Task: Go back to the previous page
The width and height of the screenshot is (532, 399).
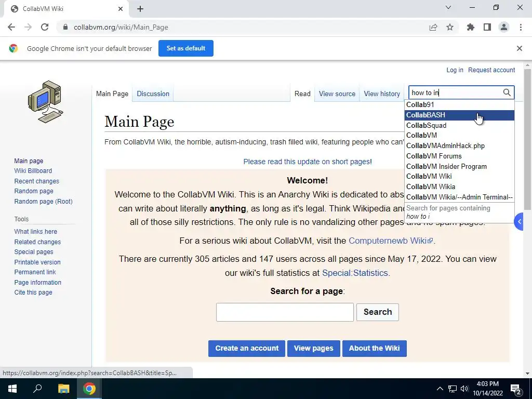Action: [x=11, y=27]
